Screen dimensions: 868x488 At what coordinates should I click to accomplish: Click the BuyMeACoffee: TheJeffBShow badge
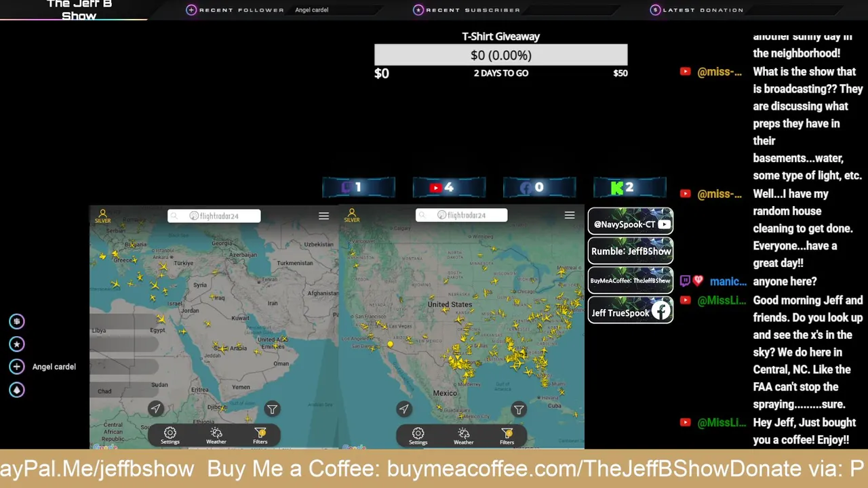coord(631,281)
